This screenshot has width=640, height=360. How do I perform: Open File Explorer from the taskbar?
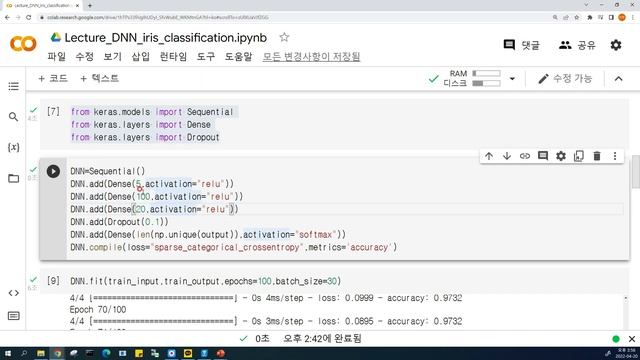coord(41,353)
